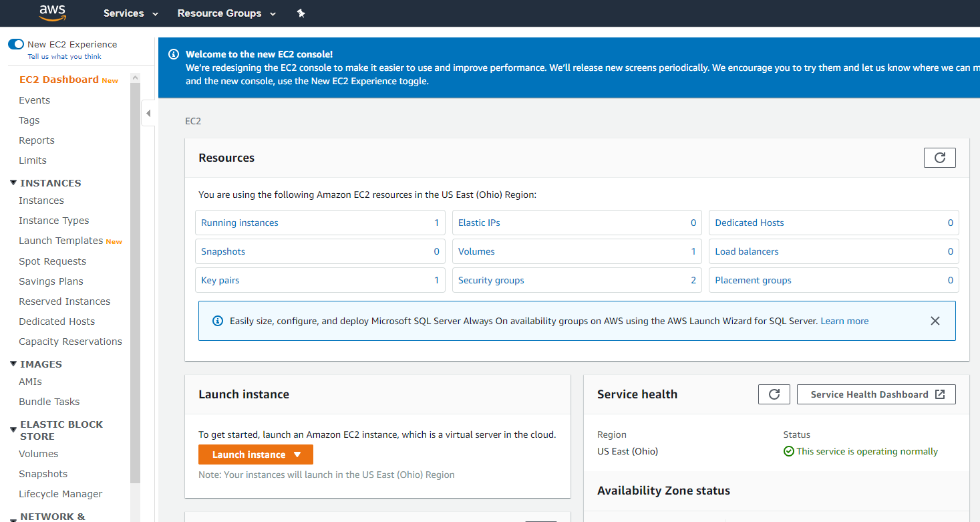Click the info icon in welcome banner
Screen dimensions: 980x522
coord(174,54)
